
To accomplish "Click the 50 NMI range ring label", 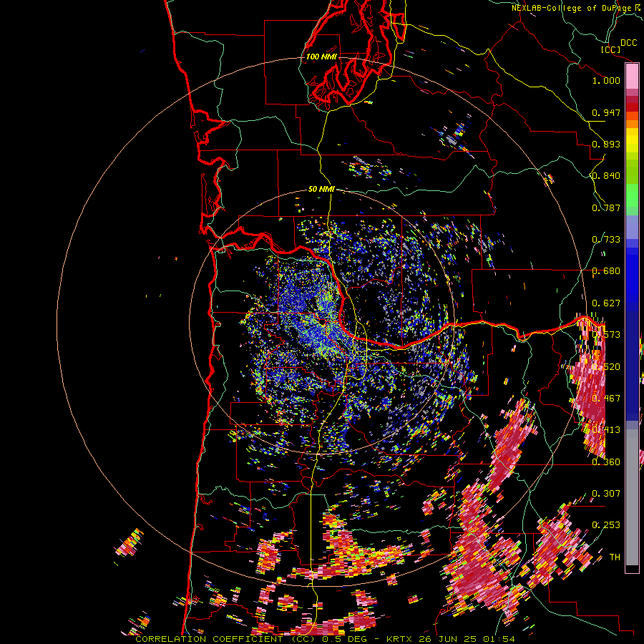I will click(321, 190).
